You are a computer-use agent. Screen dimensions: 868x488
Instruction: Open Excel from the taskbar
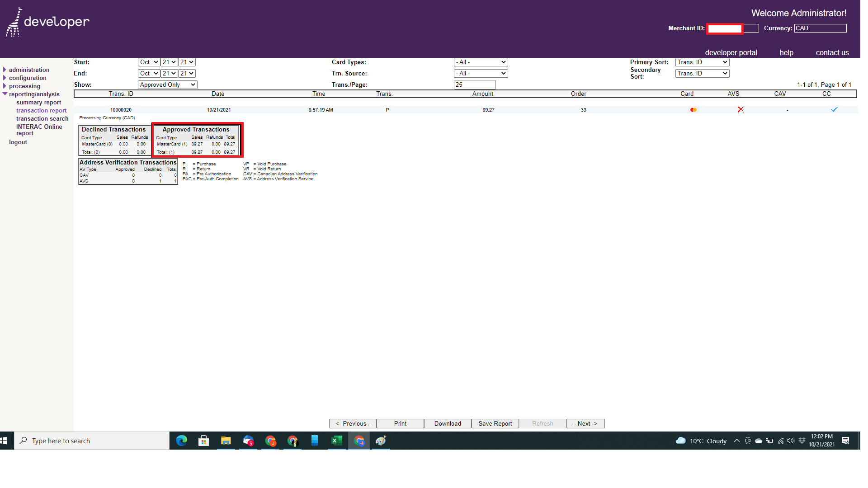point(337,441)
